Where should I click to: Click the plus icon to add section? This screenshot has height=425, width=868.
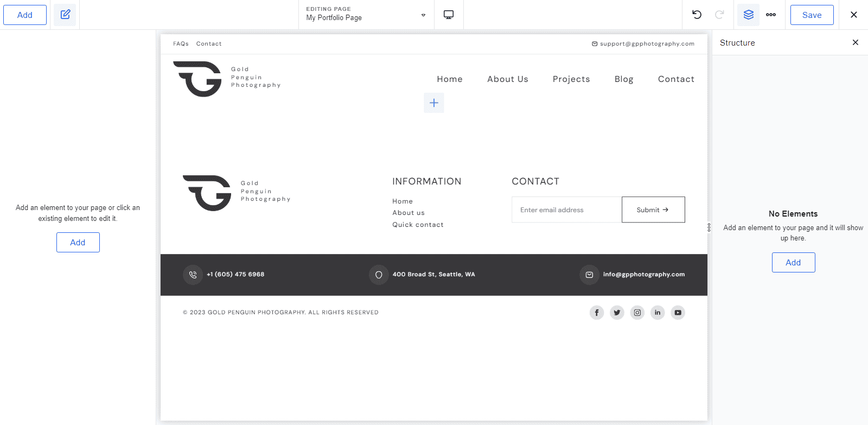(x=434, y=103)
